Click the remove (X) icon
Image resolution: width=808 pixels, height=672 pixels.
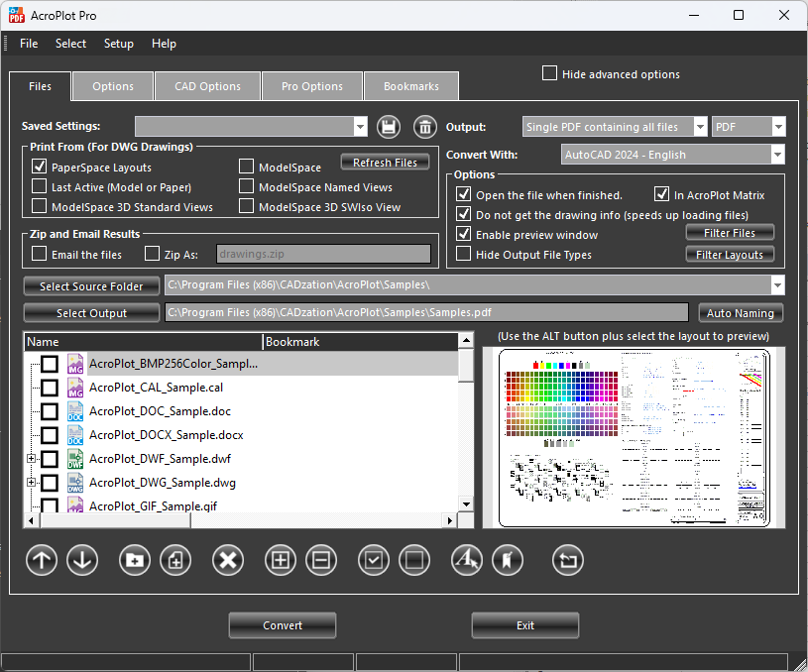pos(228,560)
